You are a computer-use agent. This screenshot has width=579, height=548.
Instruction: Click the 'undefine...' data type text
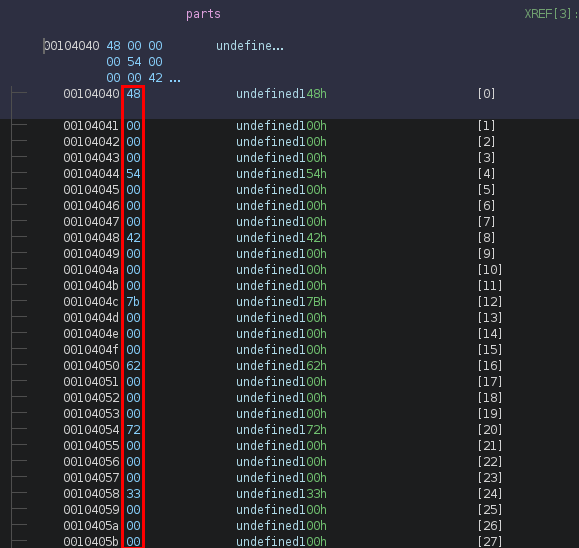click(x=250, y=46)
